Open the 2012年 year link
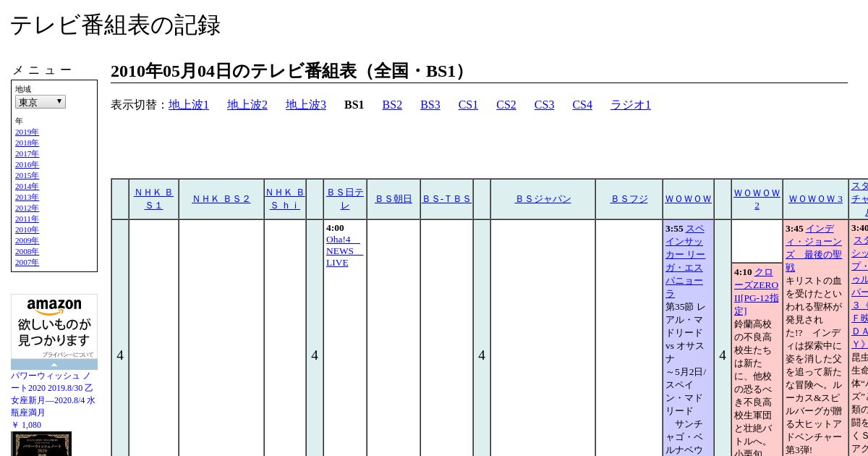 pos(27,208)
